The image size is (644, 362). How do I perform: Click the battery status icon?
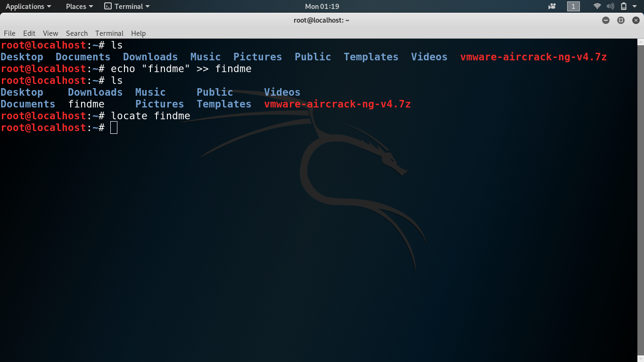pos(624,6)
